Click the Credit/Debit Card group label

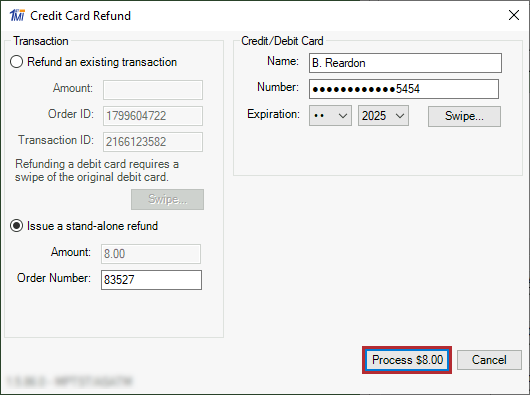point(282,41)
